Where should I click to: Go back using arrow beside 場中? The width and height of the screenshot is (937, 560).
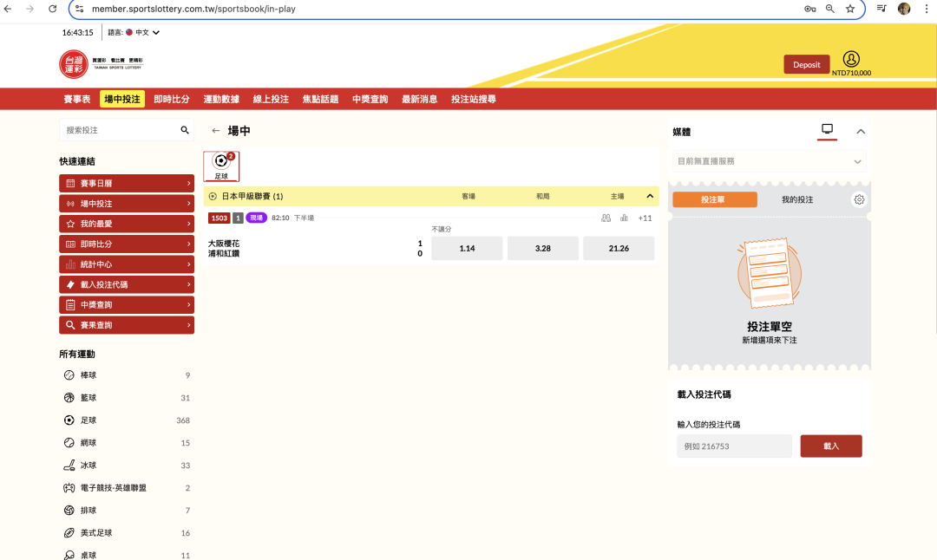click(216, 131)
